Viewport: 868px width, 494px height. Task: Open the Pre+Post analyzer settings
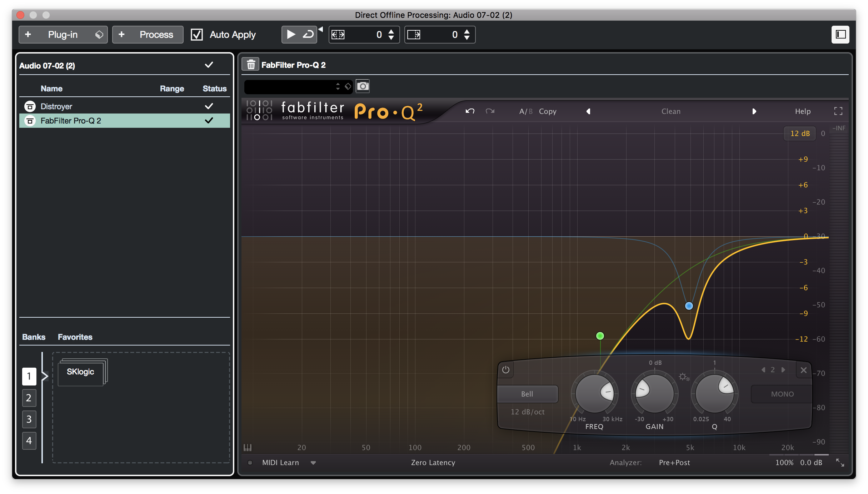(674, 463)
